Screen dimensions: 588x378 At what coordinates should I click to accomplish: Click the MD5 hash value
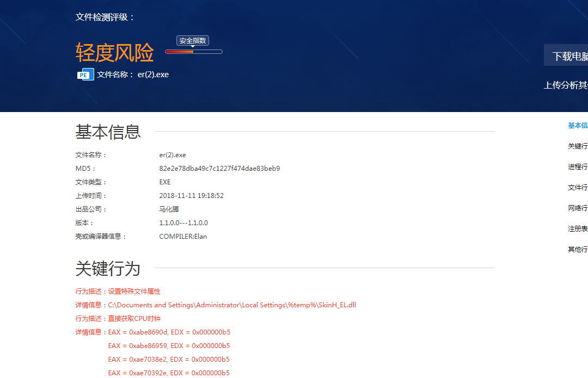click(x=219, y=169)
